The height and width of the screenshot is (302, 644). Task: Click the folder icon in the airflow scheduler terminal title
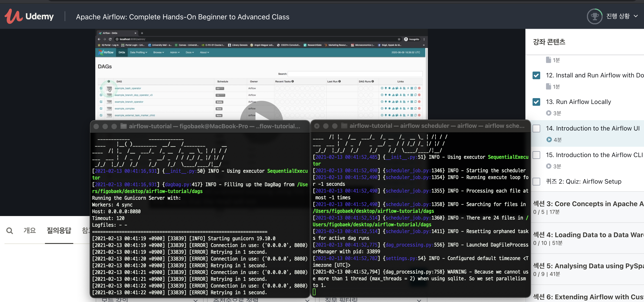(344, 126)
